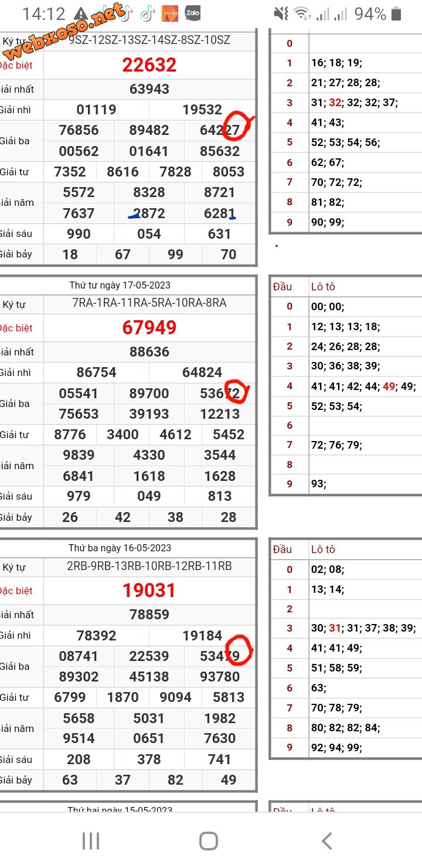Tap the circled number 53672
Viewport: 422px width, 868px height.
click(220, 393)
